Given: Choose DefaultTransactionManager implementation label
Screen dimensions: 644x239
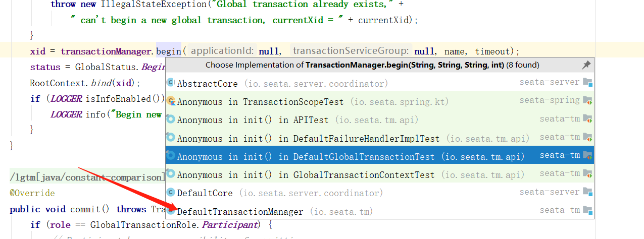Looking at the screenshot, I should click(240, 211).
